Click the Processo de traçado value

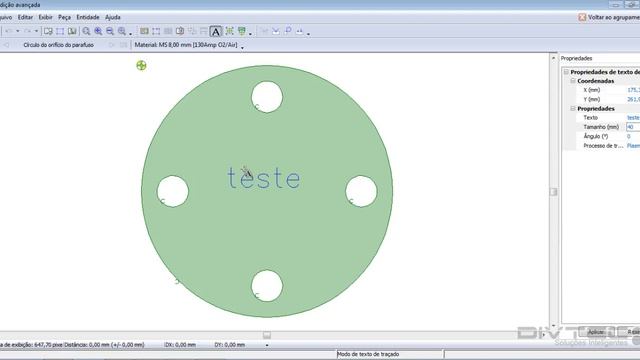(633, 146)
